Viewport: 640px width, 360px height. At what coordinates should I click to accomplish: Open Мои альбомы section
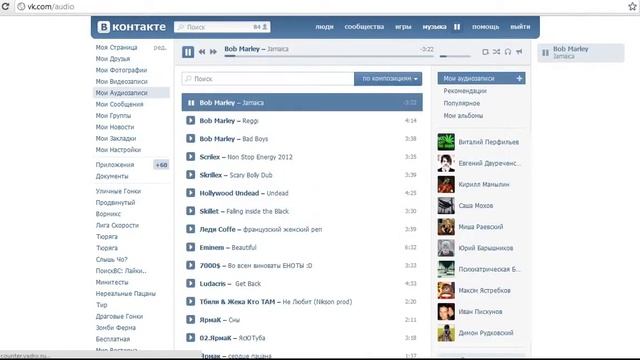tap(463, 116)
